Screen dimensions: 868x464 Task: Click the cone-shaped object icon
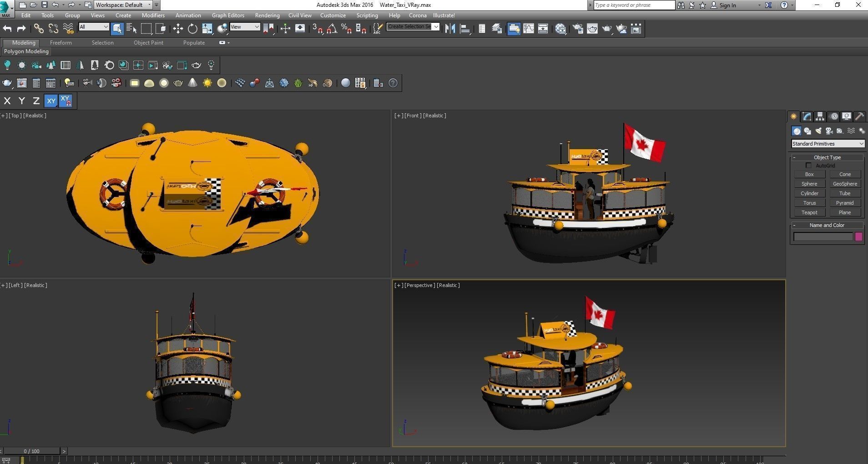coord(193,83)
